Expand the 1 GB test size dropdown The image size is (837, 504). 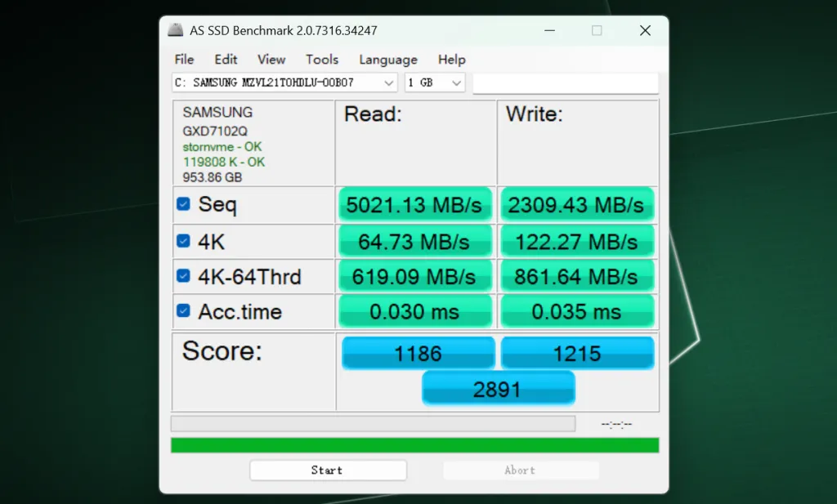click(434, 83)
